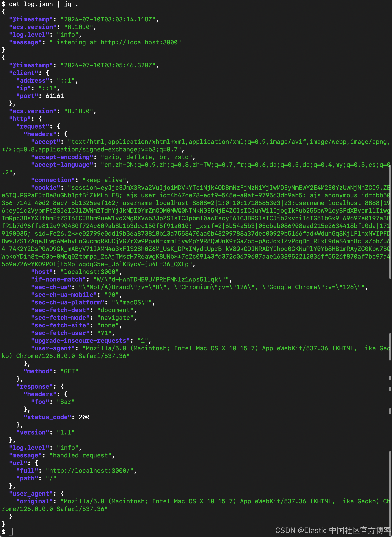Click the "ip" key under client
The image size is (392, 537).
pyautogui.click(x=24, y=88)
